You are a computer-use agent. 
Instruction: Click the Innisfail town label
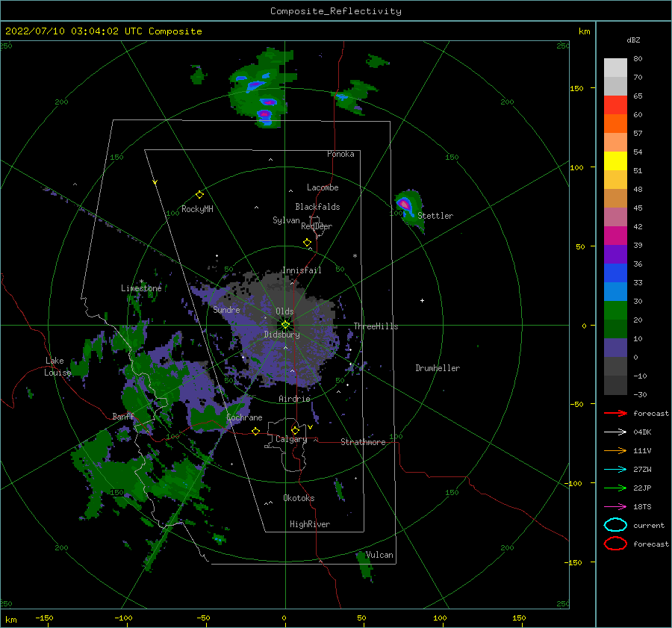(x=302, y=270)
